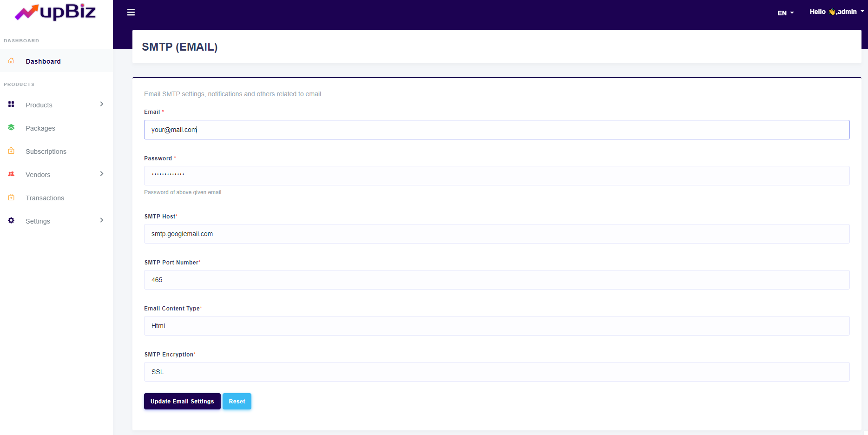The height and width of the screenshot is (435, 868).
Task: Expand the Vendors submenu arrow
Action: (x=102, y=174)
